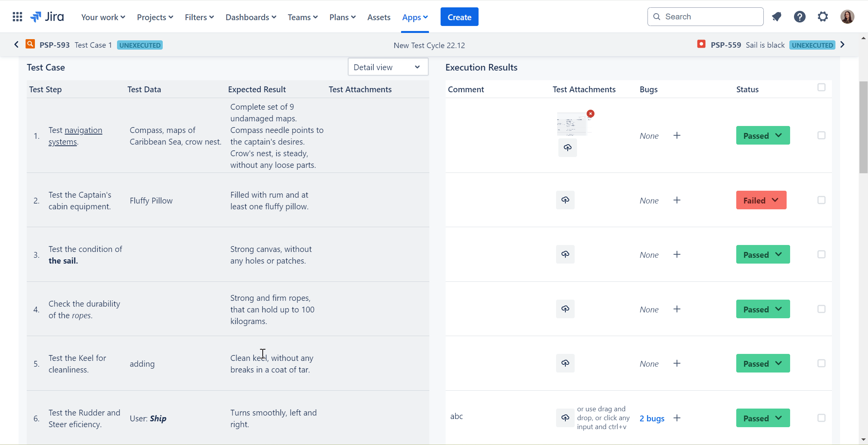Open step 2 Failed status dropdown

(x=761, y=200)
